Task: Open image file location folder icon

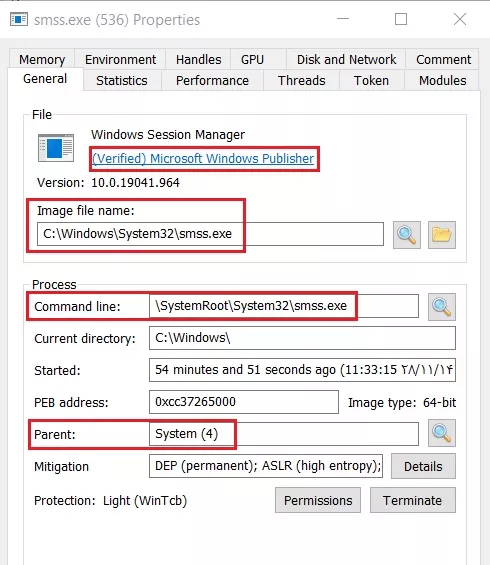Action: click(442, 235)
